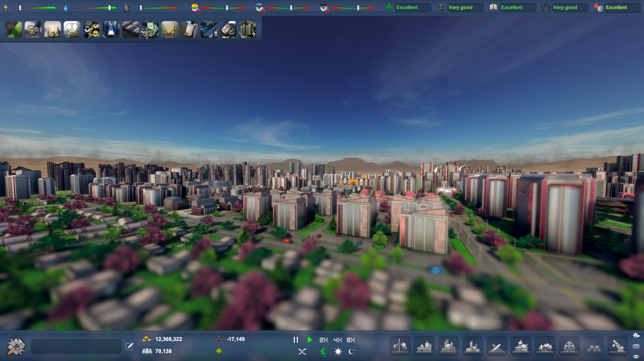Viewport: 644px width, 361px height.
Task: Toggle the weather sun-cloud icon
Action: pos(636,335)
